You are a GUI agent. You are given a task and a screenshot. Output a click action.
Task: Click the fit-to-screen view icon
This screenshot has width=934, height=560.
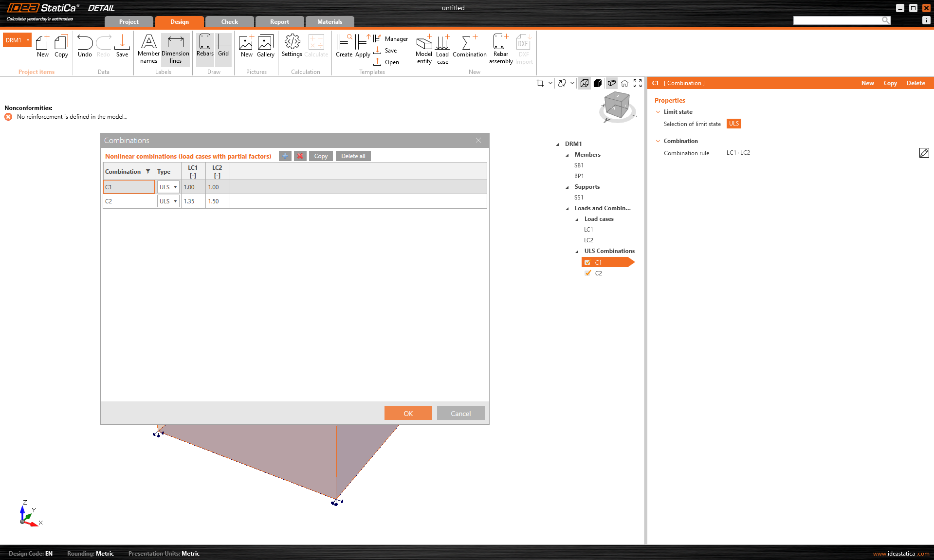638,83
